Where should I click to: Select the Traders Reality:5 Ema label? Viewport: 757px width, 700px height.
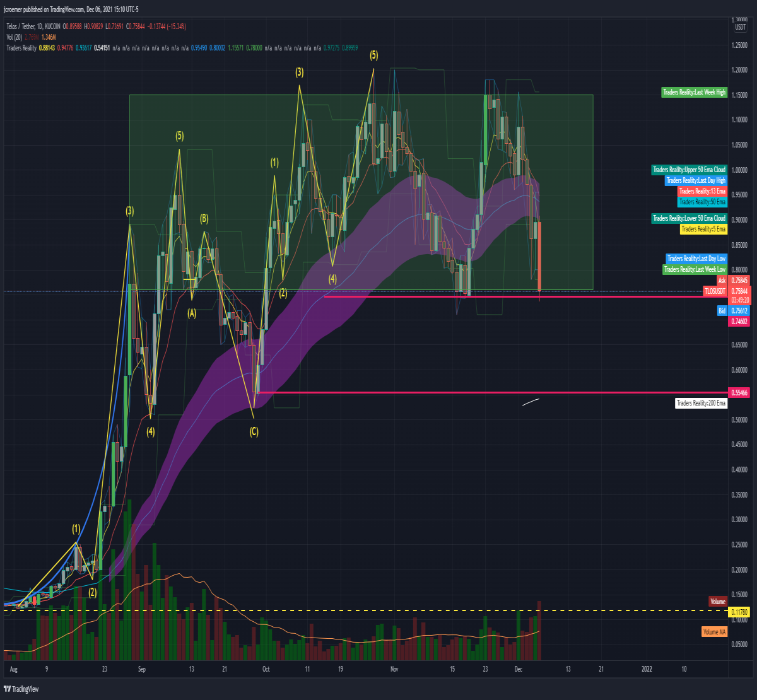[703, 229]
